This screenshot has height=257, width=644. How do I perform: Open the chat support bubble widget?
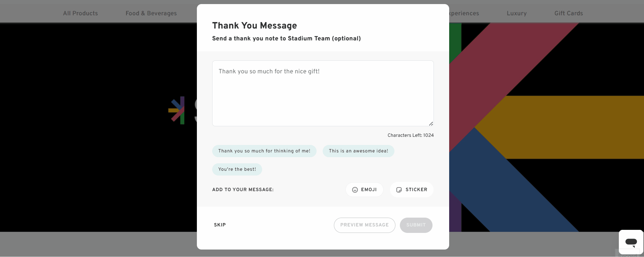tap(631, 241)
